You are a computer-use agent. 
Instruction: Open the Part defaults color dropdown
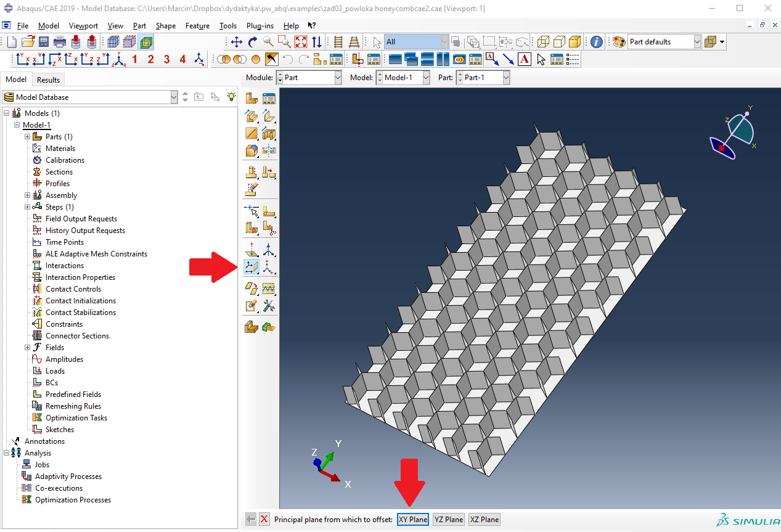pos(697,42)
